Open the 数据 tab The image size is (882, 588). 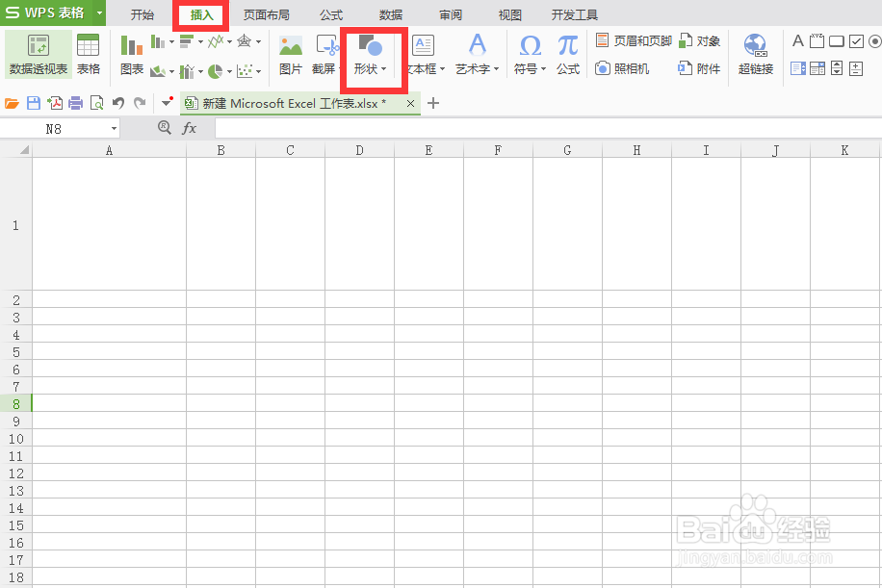point(391,14)
